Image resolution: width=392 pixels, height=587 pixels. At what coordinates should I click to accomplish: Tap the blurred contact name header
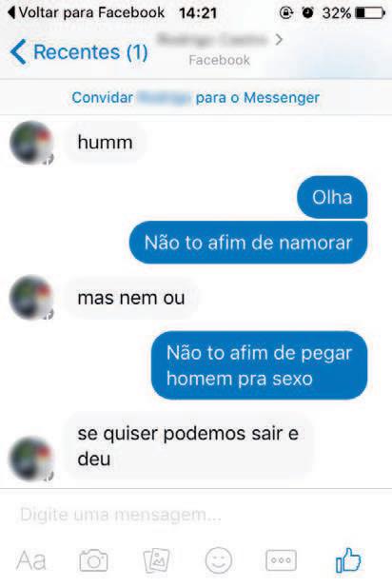click(213, 39)
